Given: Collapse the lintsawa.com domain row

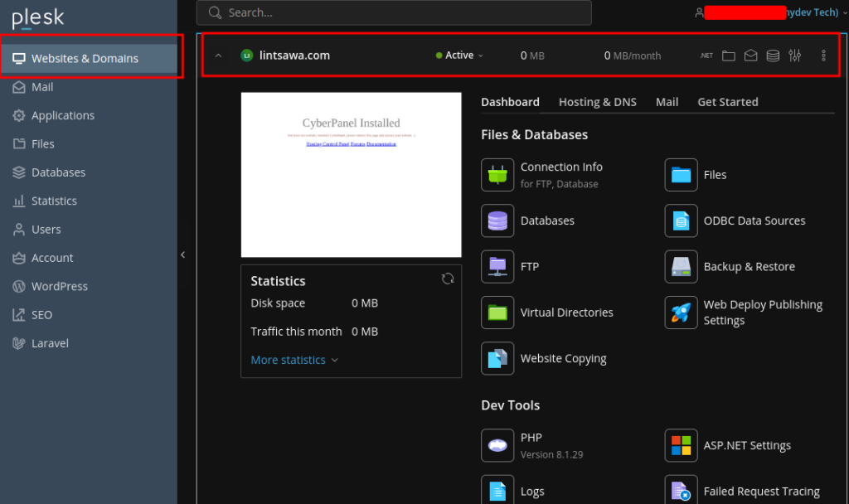Looking at the screenshot, I should pyautogui.click(x=218, y=56).
